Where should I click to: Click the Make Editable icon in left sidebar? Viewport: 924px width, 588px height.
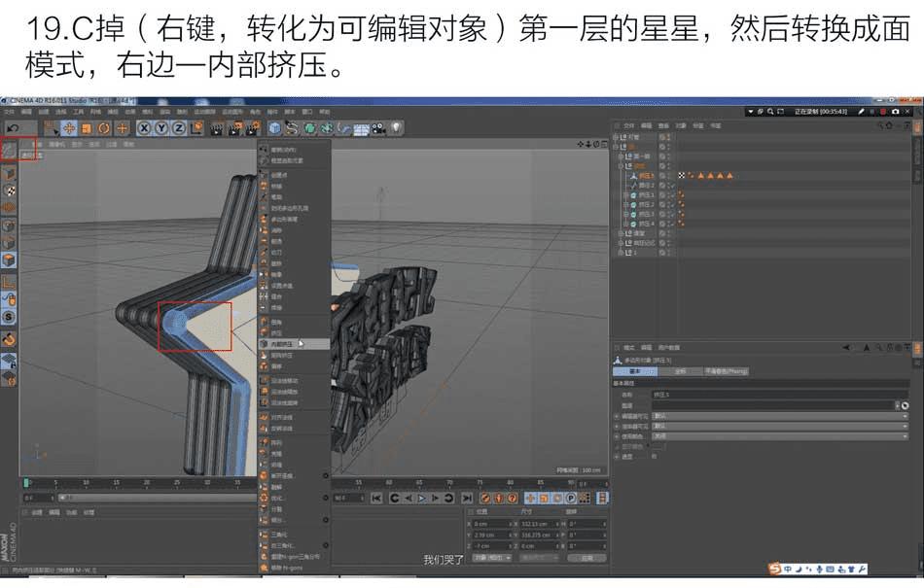click(9, 150)
